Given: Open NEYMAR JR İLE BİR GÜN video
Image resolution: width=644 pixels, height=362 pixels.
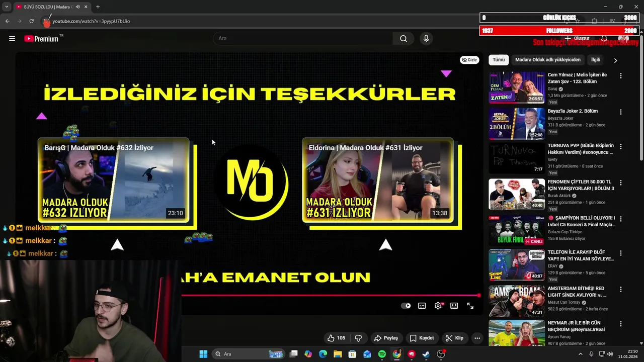Looking at the screenshot, I should [576, 326].
